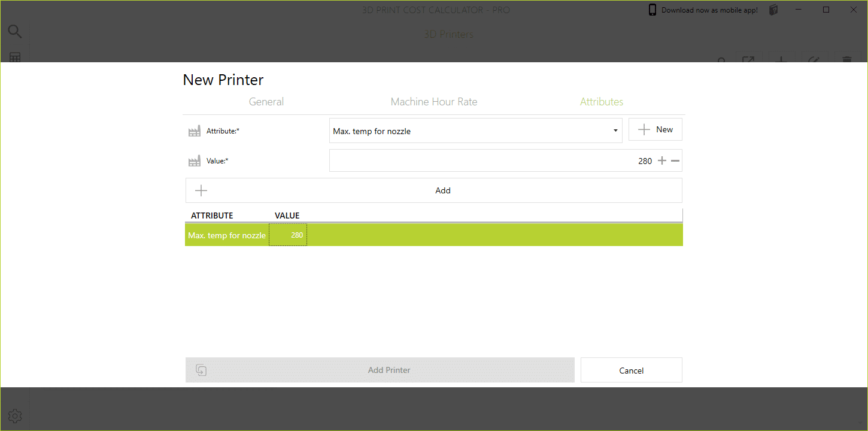Cancel the New Printer dialog
The height and width of the screenshot is (431, 868).
coord(632,370)
